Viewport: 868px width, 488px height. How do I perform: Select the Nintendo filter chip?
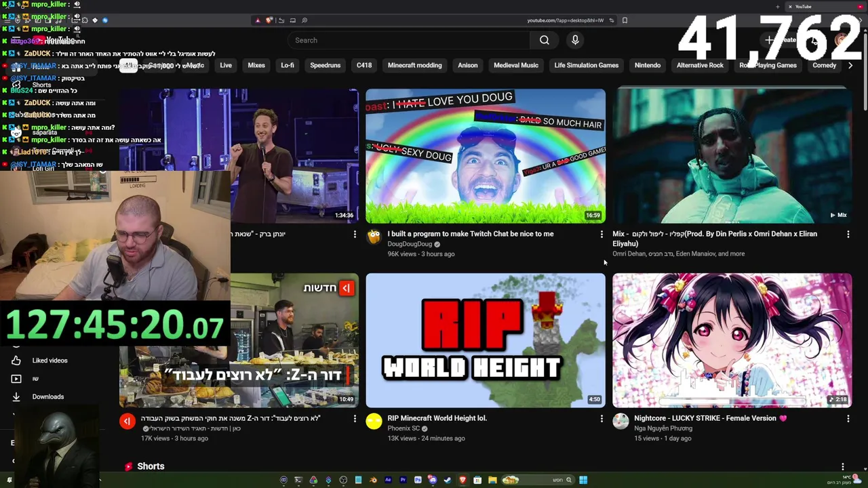tap(648, 65)
